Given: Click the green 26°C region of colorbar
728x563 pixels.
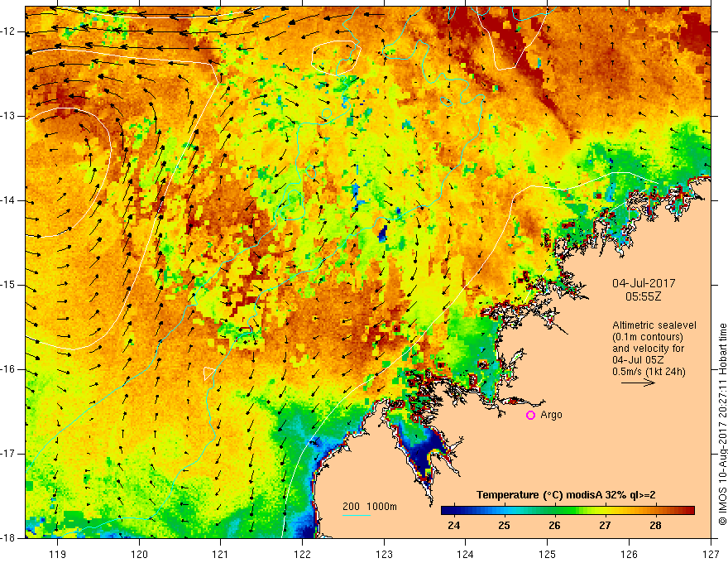Looking at the screenshot, I should pos(554,511).
